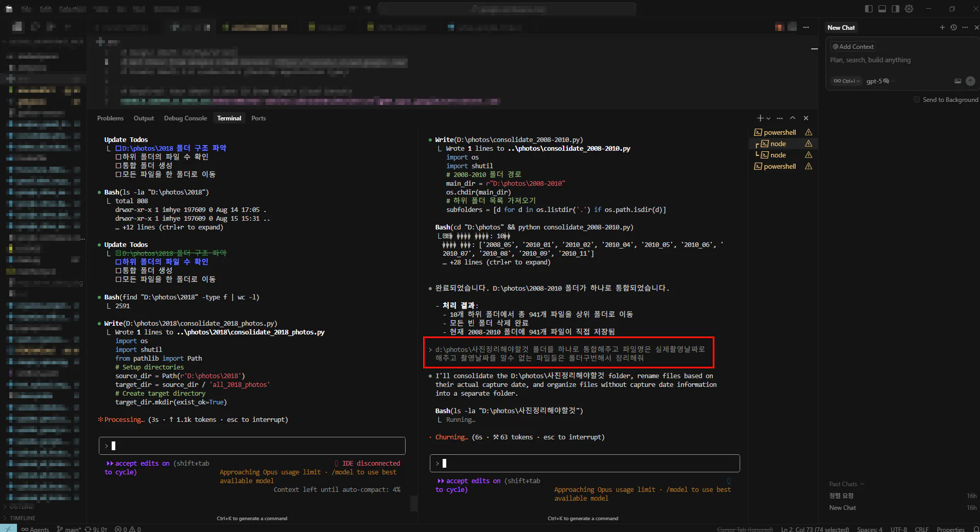Open errors and warnings count in status bar

128,529
